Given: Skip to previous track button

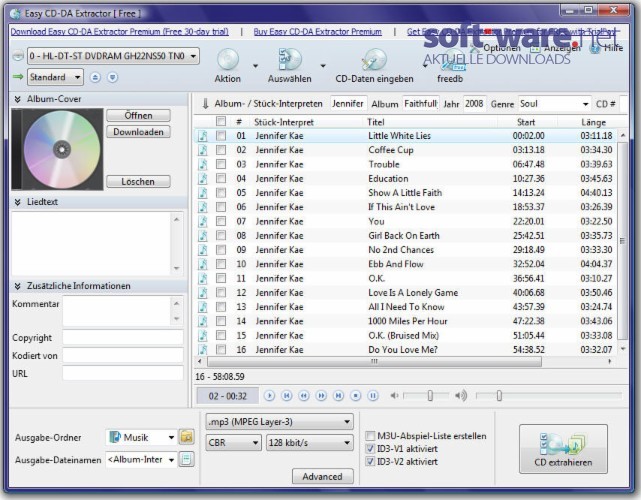Looking at the screenshot, I should click(x=287, y=396).
